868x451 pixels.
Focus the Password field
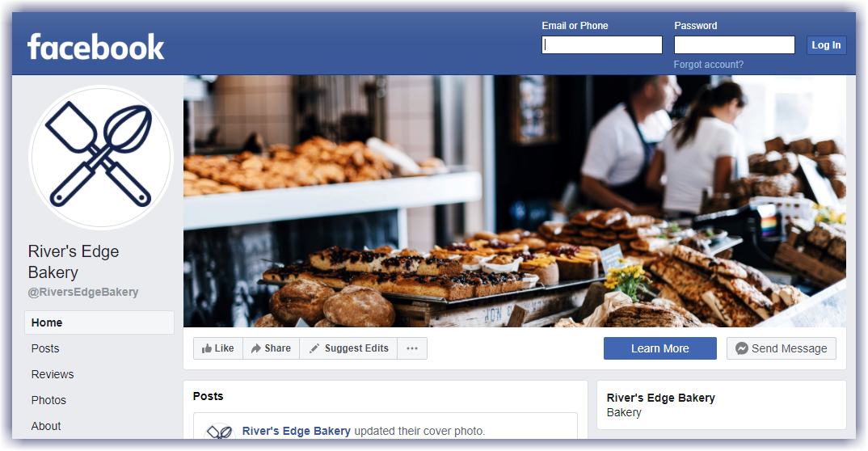[x=734, y=44]
